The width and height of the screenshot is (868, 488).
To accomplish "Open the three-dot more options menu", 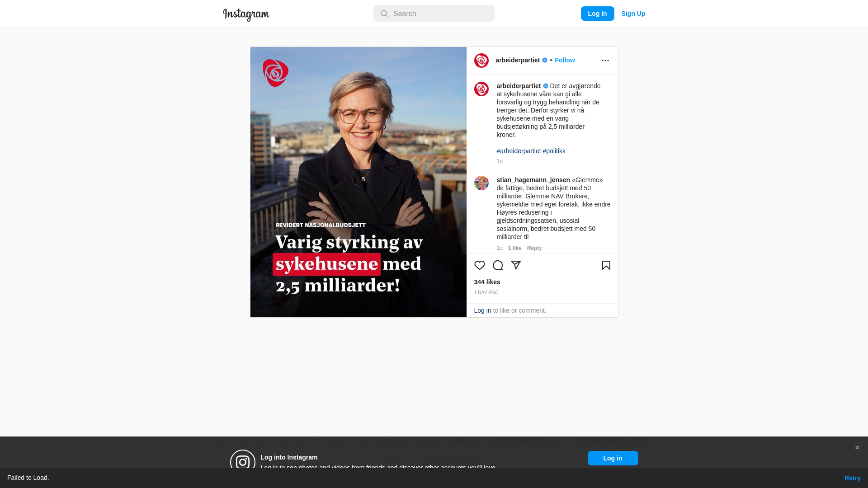I will (x=605, y=61).
